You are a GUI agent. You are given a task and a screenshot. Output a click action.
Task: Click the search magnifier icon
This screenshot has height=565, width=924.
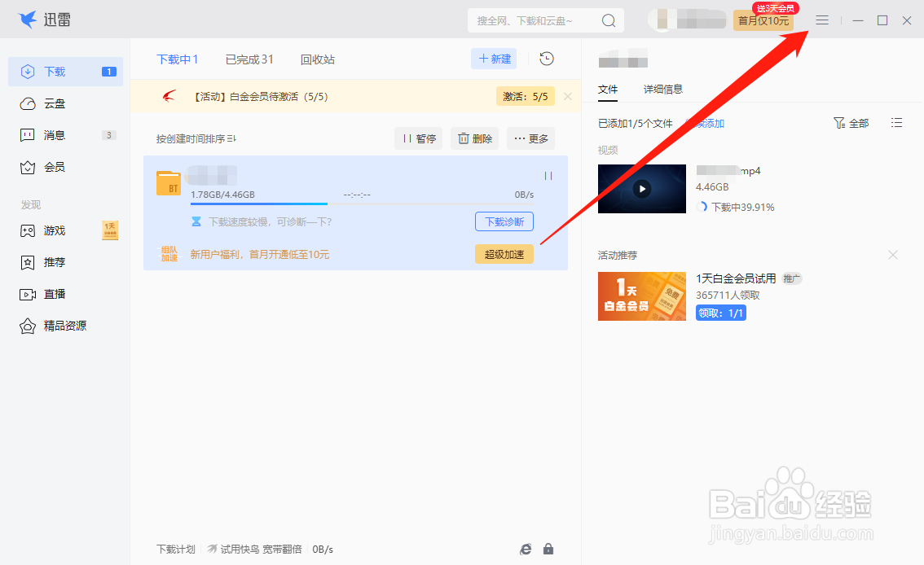pos(609,20)
